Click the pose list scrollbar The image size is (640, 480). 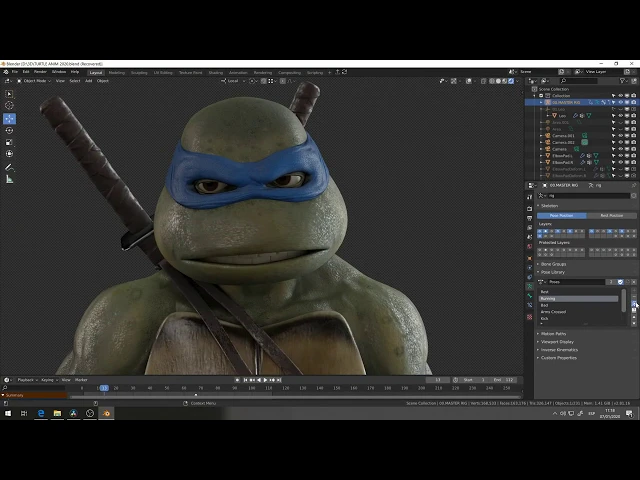(x=623, y=301)
